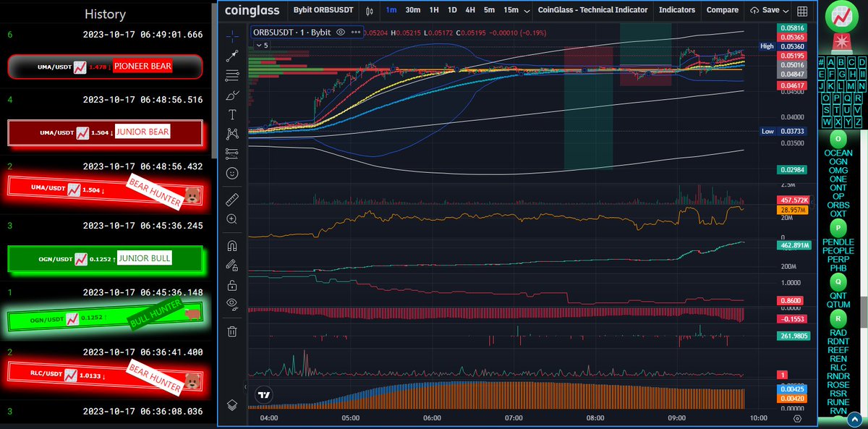Select the crosshair cursor tool
This screenshot has width=868, height=429.
(232, 35)
